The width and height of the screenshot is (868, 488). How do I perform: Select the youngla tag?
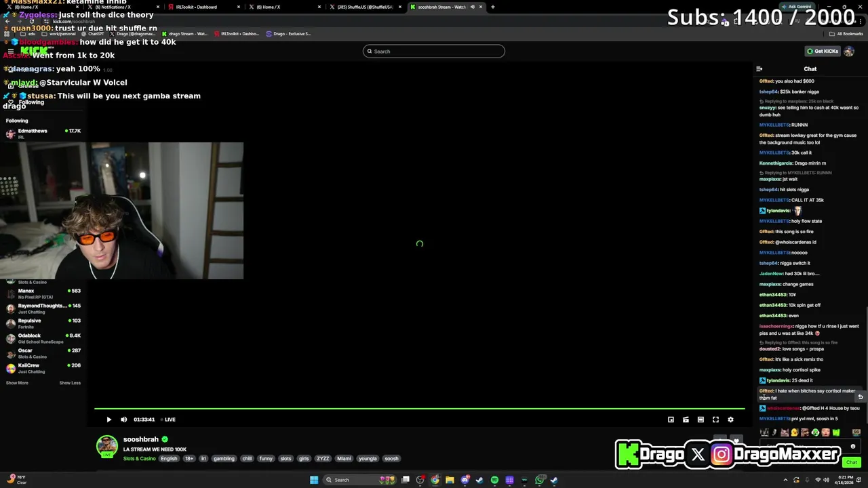[x=368, y=459]
